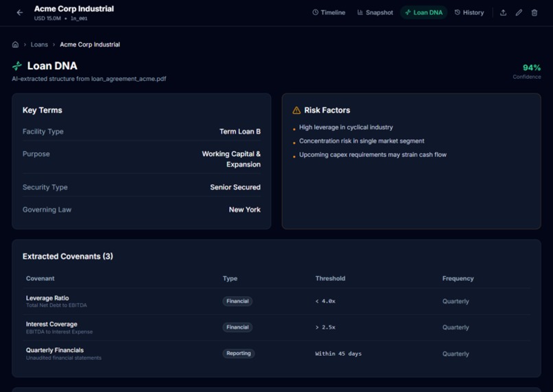553x392 pixels.
Task: Click the Covenant column header
Action: pyautogui.click(x=40, y=278)
